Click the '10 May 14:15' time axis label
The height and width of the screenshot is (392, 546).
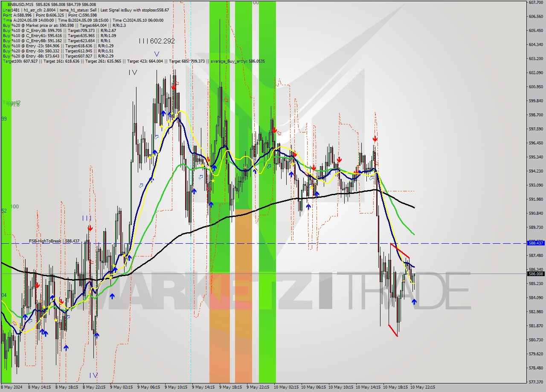[368, 387]
